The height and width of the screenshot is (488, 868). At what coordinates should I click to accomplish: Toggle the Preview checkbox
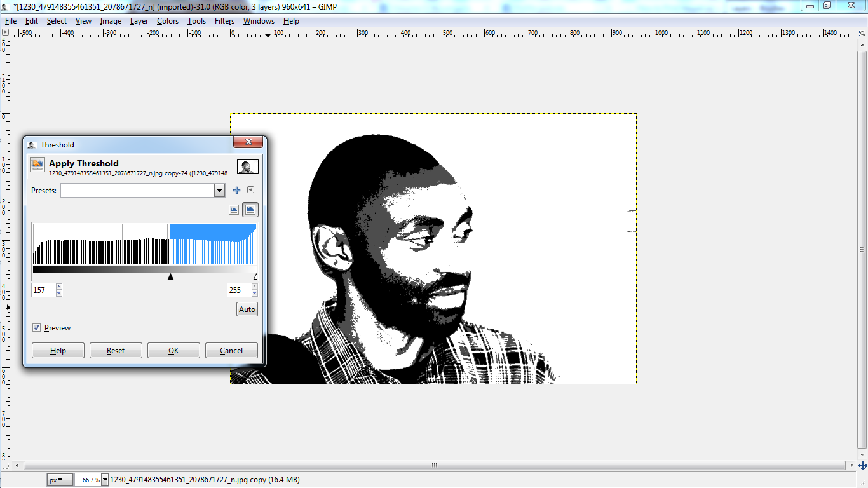(x=36, y=328)
